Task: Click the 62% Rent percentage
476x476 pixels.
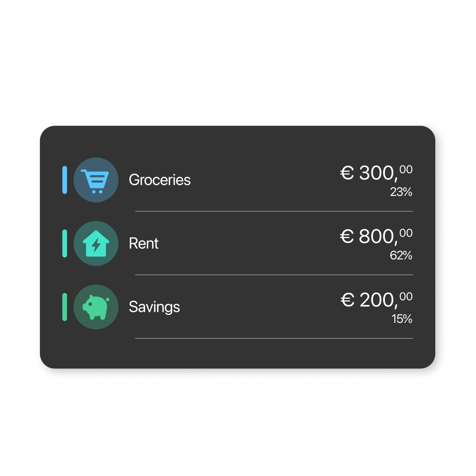Action: pos(401,256)
